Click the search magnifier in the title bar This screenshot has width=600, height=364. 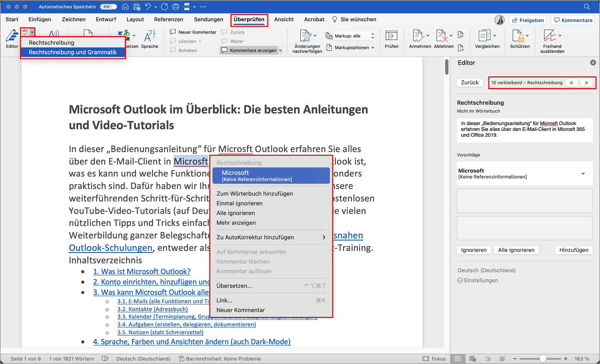coord(587,7)
